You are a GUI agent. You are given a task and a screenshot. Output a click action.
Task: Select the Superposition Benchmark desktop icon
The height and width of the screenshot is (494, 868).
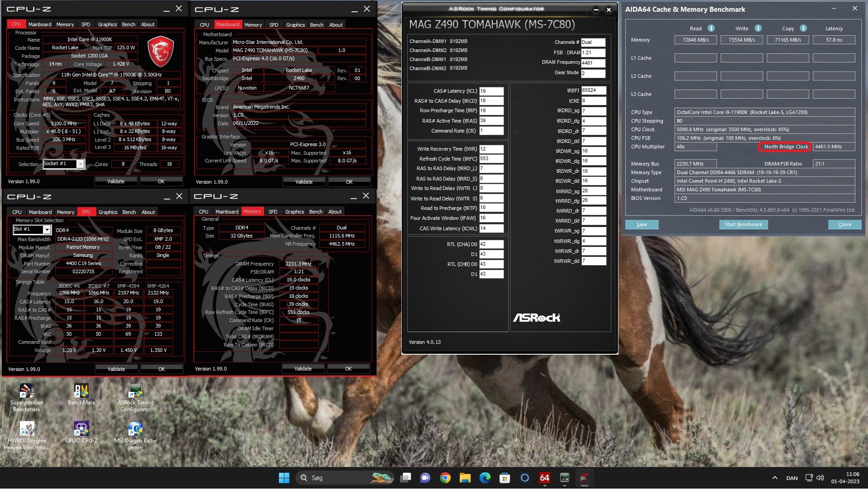tap(27, 397)
